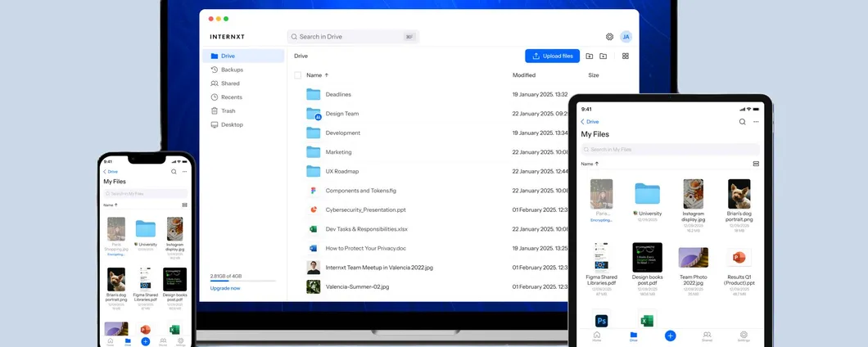This screenshot has height=347, width=868.
Task: Sort by Modified column in desktop list
Action: [524, 74]
